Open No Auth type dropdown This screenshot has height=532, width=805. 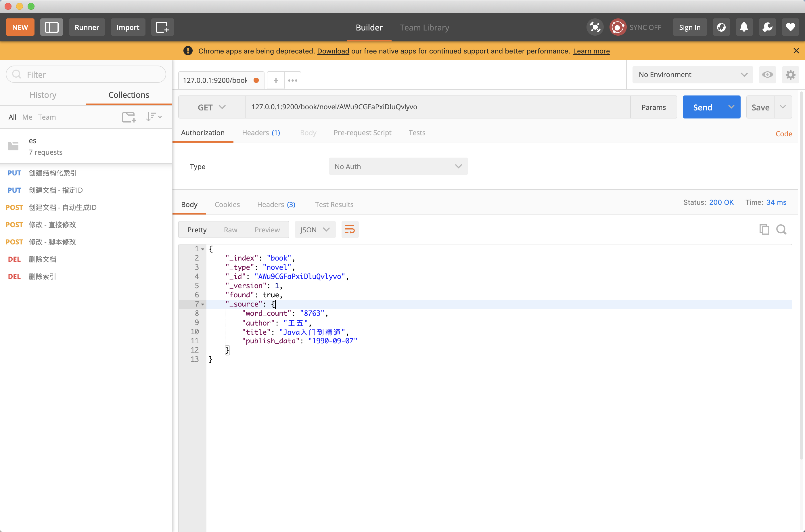coord(398,166)
